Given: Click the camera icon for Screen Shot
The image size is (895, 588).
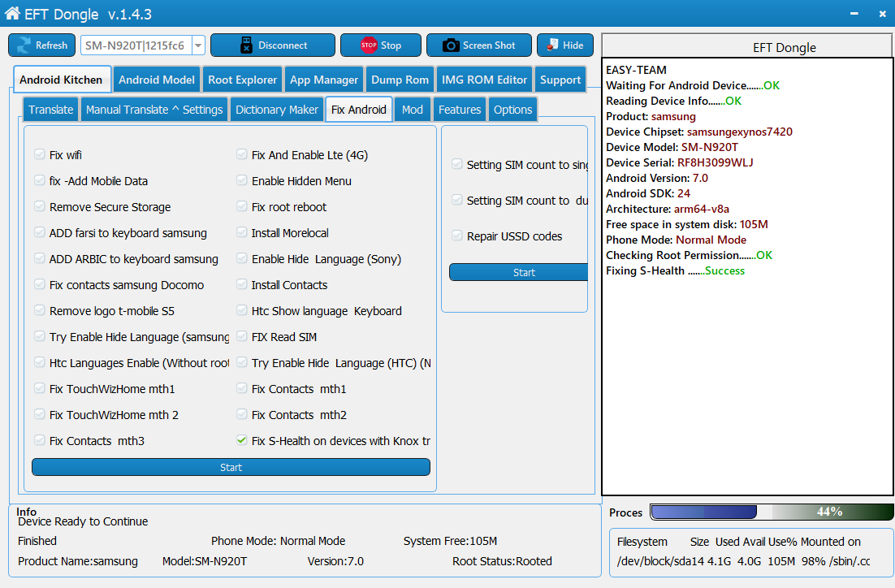Looking at the screenshot, I should (x=451, y=45).
